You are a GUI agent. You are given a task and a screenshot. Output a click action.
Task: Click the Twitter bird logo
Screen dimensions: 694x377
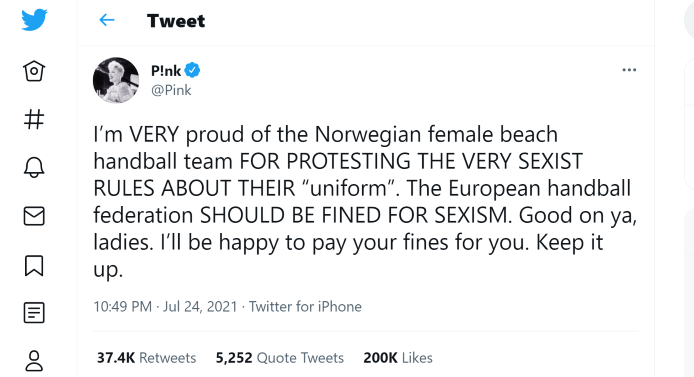tap(34, 20)
